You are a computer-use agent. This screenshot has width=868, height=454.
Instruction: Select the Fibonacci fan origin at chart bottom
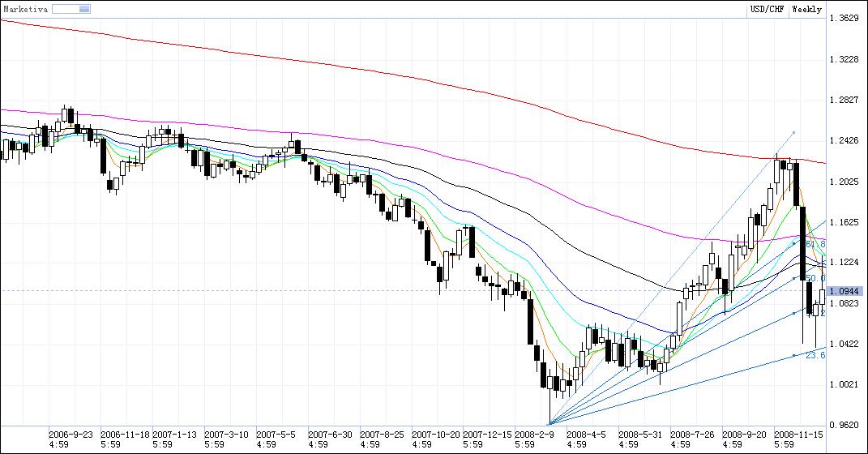tap(548, 425)
